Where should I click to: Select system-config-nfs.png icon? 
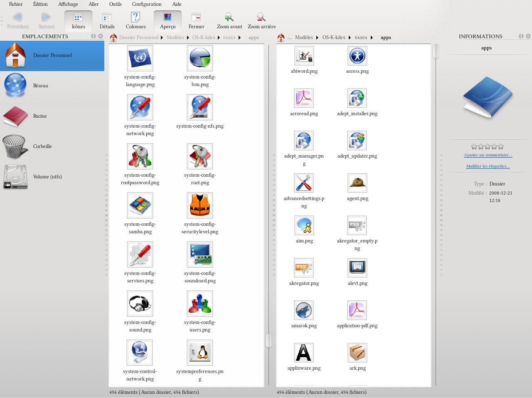(x=200, y=107)
